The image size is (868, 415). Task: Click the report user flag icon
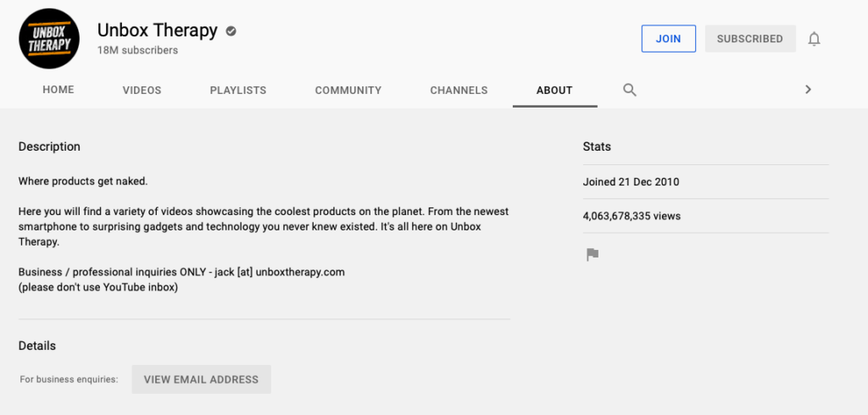(593, 255)
